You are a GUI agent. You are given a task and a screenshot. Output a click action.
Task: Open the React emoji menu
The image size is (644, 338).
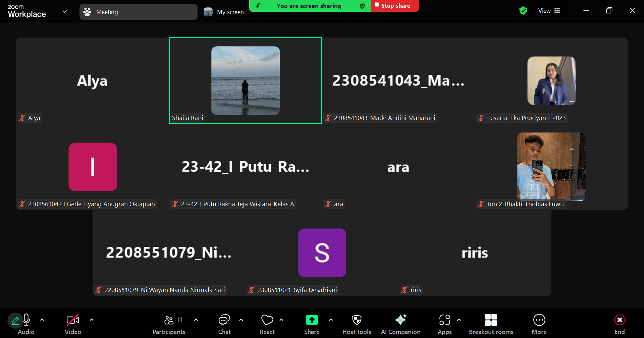coord(267,324)
